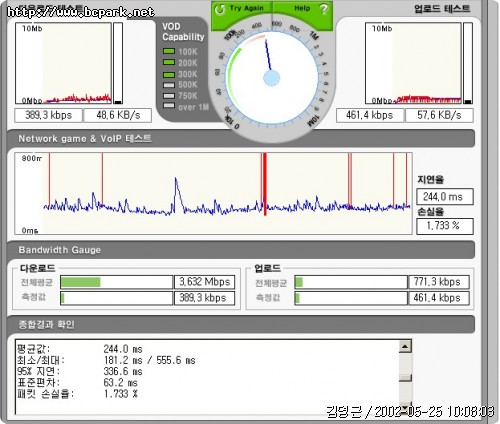Click the upload speed graph

(x=413, y=63)
